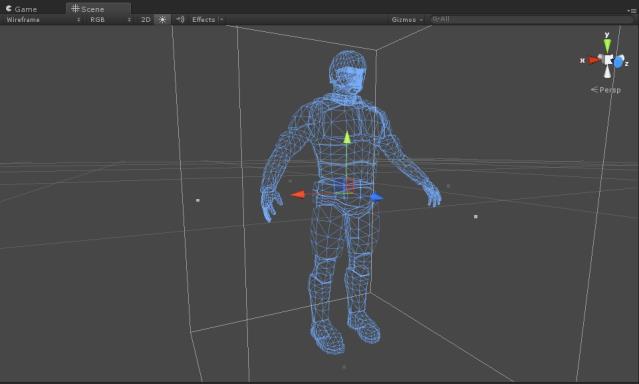Open the RGB render mode dropdown
This screenshot has width=639, height=384.
point(109,20)
